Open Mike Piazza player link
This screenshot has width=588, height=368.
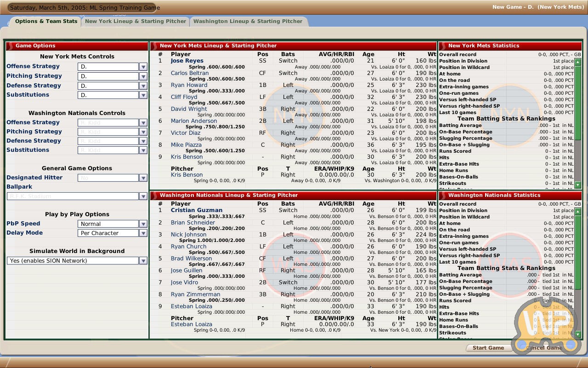click(x=186, y=145)
